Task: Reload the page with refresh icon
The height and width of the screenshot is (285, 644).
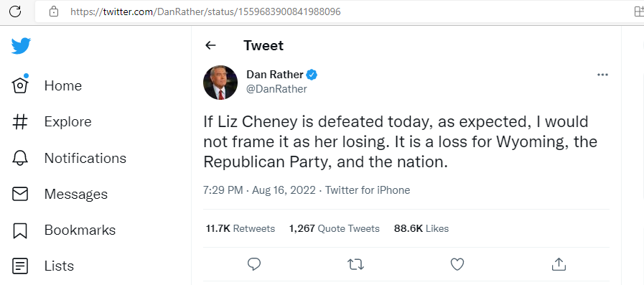Action: [x=15, y=11]
